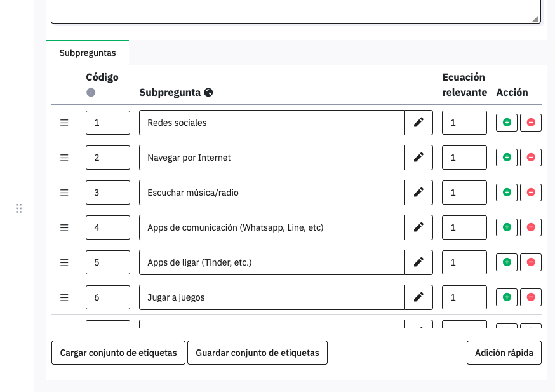Insert new row after Redes sociales
The width and height of the screenshot is (555, 392).
[507, 123]
